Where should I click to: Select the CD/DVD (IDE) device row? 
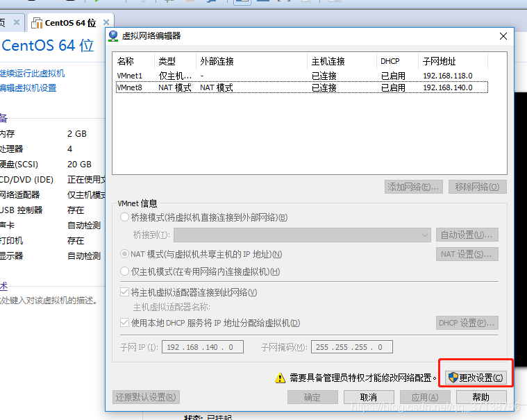pos(53,179)
